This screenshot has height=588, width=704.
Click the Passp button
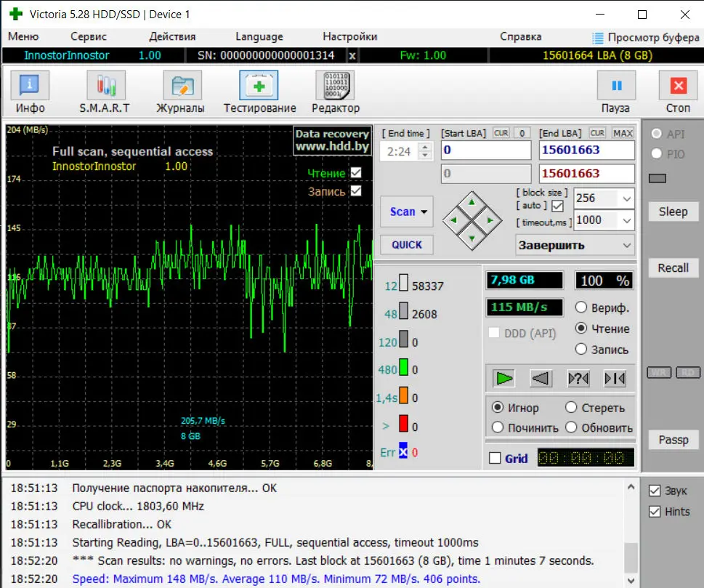click(673, 440)
